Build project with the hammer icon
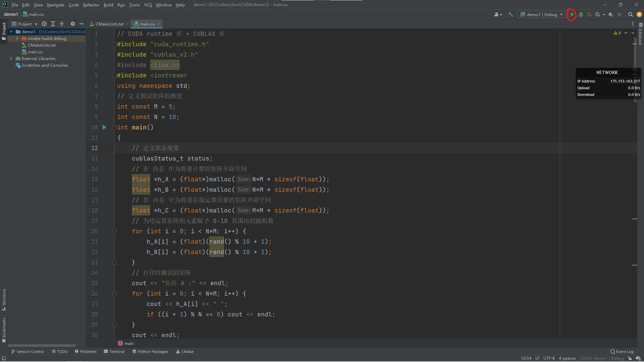This screenshot has height=362, width=644. point(511,14)
